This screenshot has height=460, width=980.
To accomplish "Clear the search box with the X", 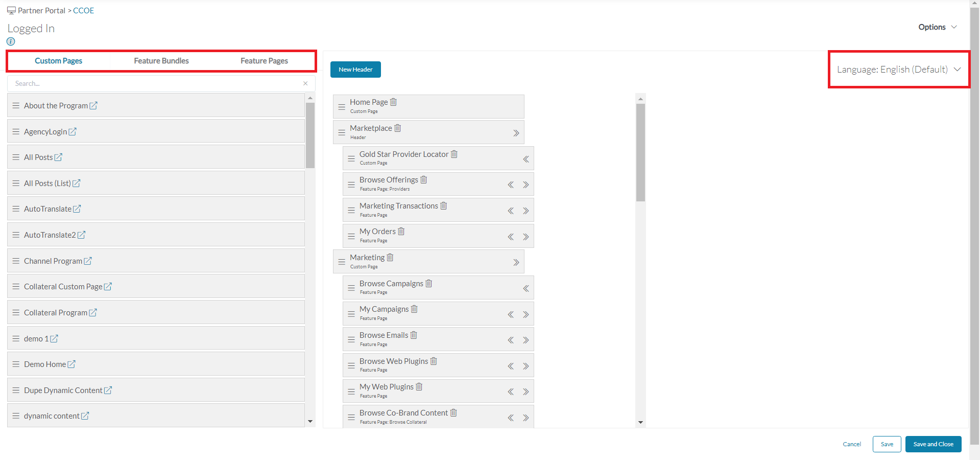I will point(305,83).
